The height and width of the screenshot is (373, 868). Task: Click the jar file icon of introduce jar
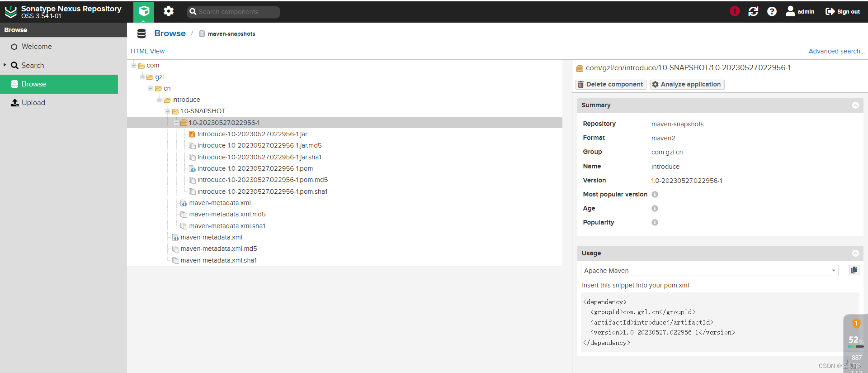pyautogui.click(x=192, y=134)
